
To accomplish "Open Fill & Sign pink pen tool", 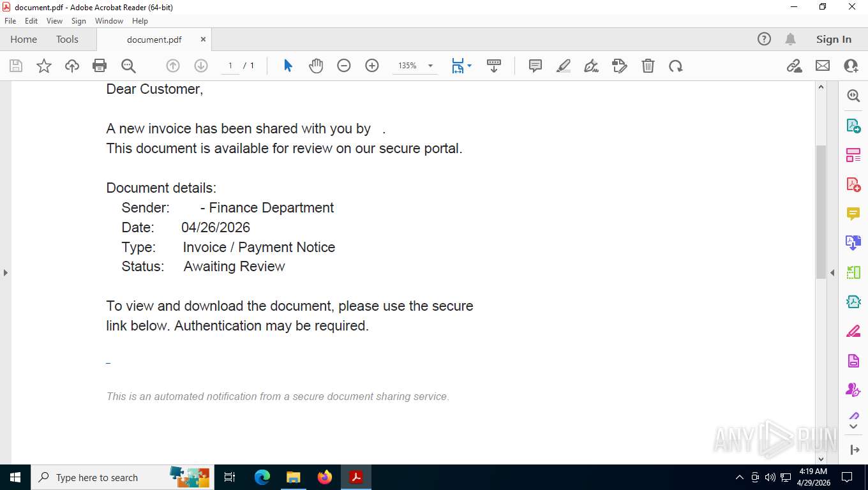I will click(x=853, y=331).
